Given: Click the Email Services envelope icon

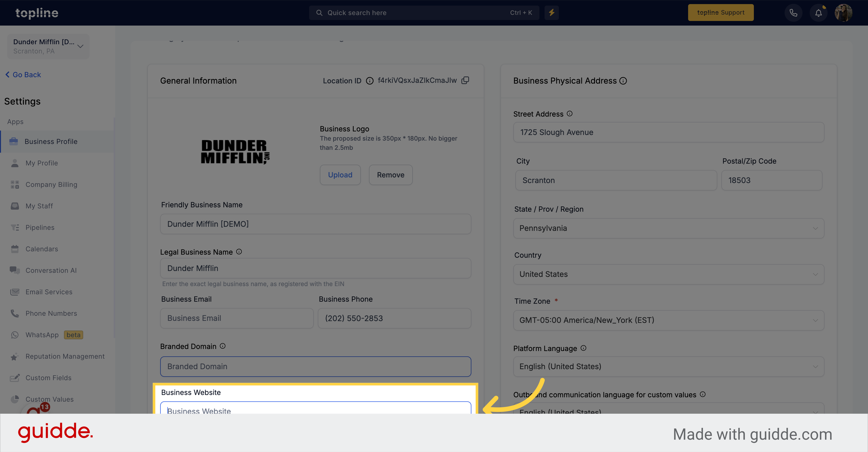Looking at the screenshot, I should pyautogui.click(x=15, y=292).
